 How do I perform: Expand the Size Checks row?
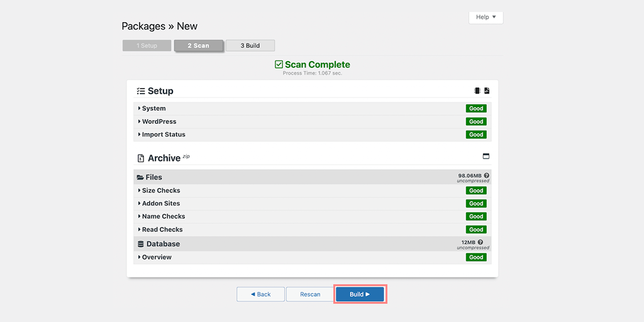[x=312, y=191]
